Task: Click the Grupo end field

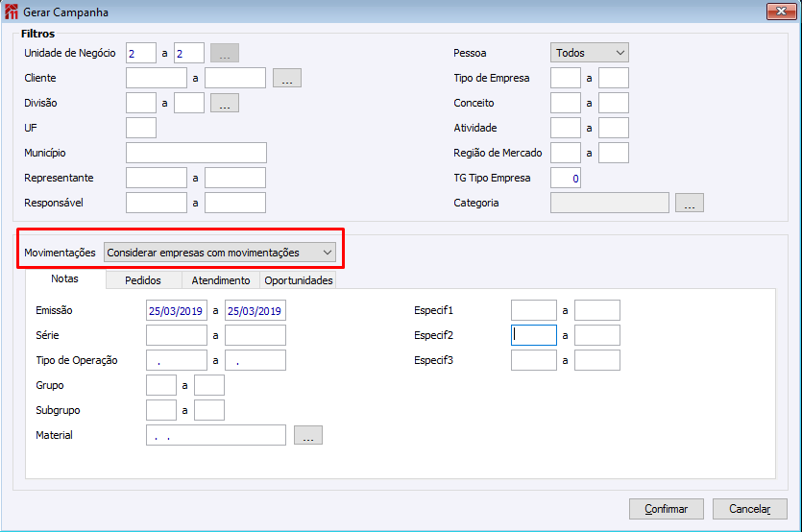Action: tap(209, 385)
